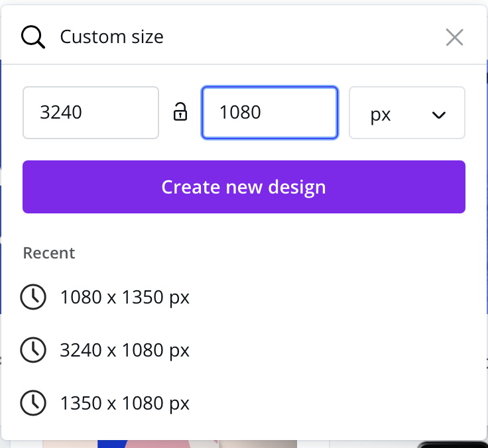Click the clock icon beside 1350 x 1080

coord(33,403)
